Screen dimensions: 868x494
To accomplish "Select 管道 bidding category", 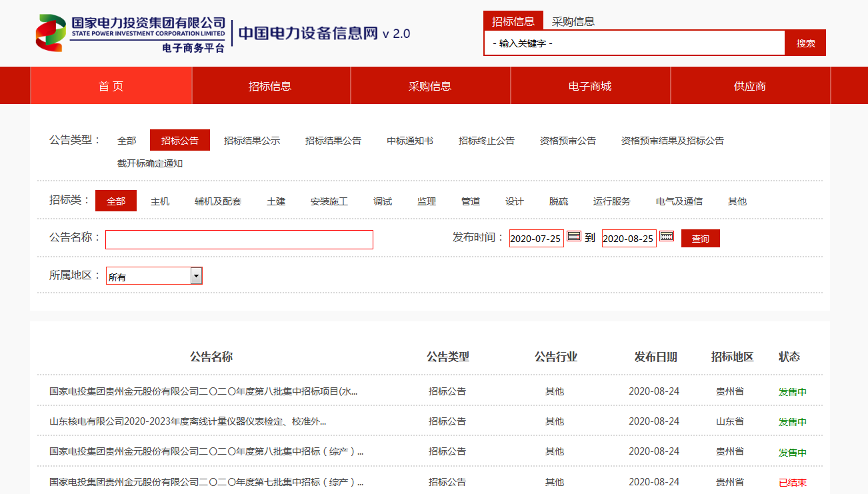I will click(471, 201).
